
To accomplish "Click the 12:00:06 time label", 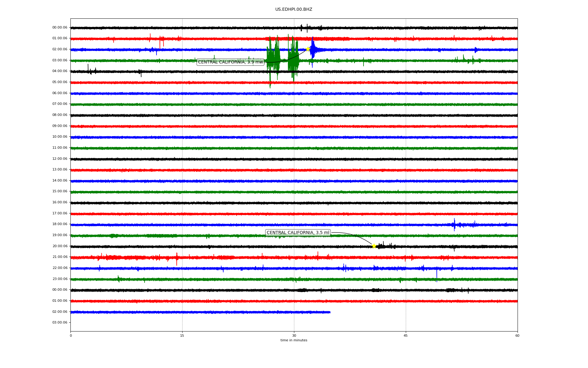I will point(60,159).
